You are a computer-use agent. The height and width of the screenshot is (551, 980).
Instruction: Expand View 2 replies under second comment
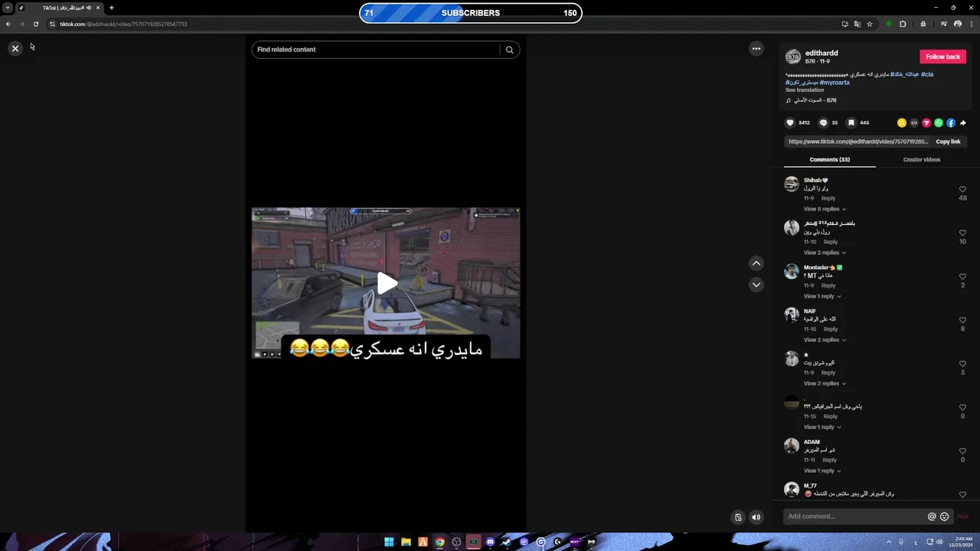825,253
